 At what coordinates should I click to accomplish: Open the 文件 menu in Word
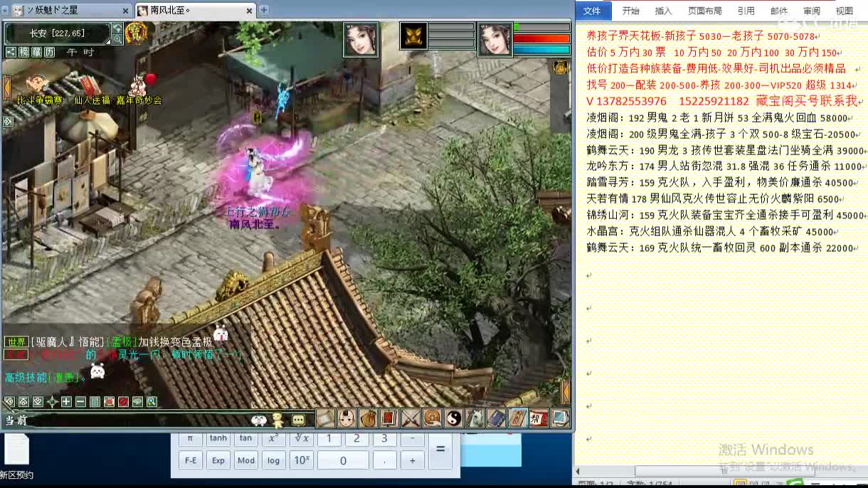[x=592, y=11]
